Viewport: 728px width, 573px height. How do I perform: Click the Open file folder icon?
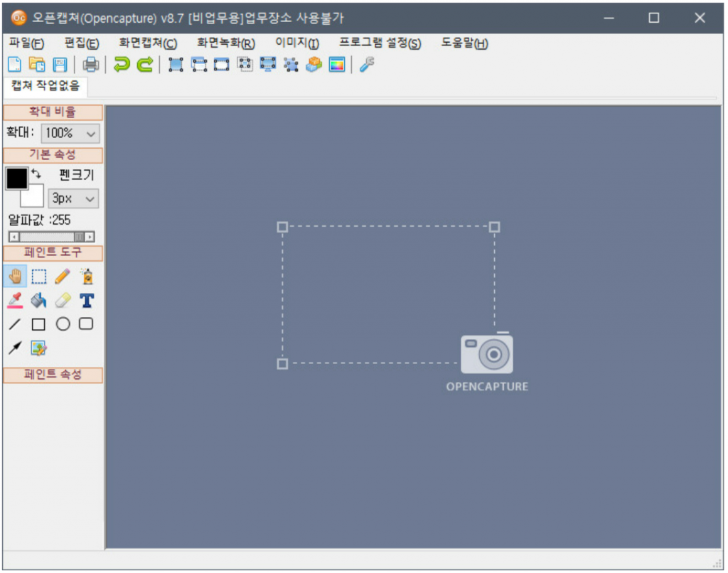tap(37, 64)
